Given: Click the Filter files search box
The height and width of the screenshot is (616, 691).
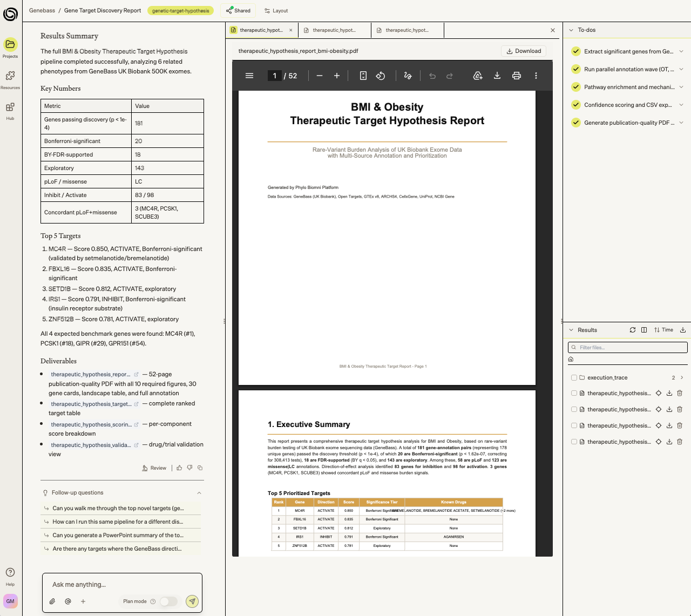Looking at the screenshot, I should coord(628,347).
